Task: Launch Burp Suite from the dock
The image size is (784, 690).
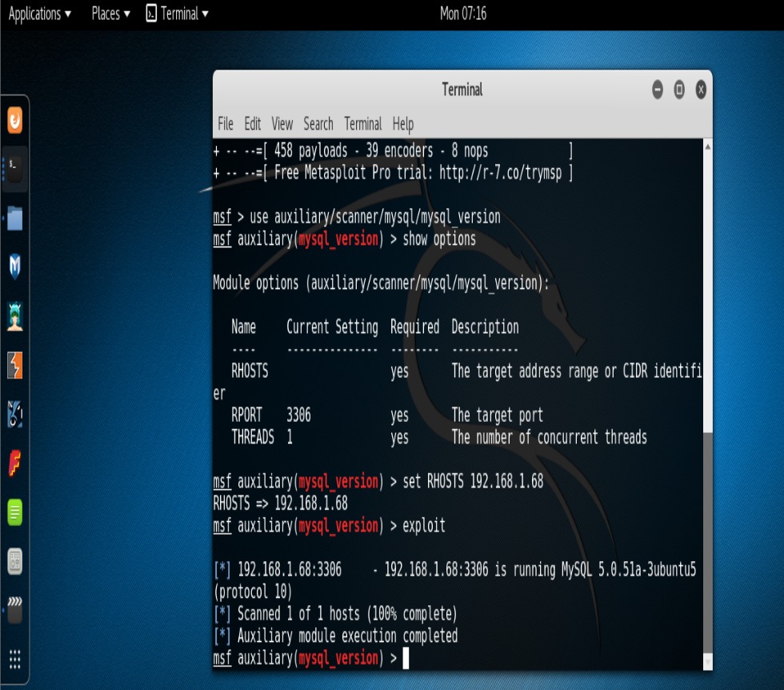Action: coord(15,365)
